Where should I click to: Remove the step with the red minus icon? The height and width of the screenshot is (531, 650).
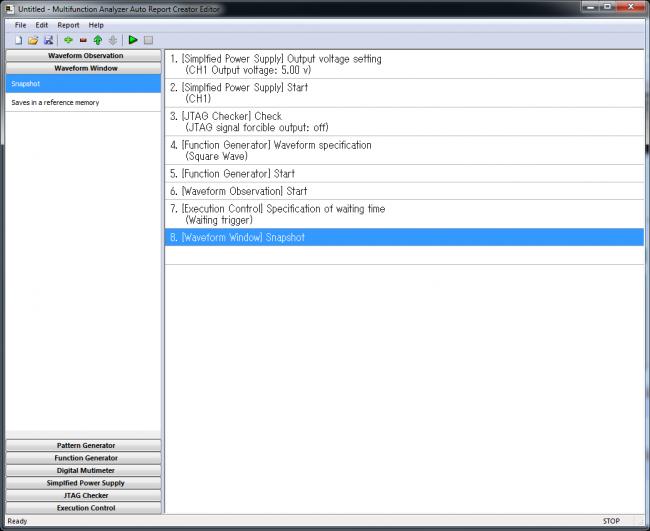83,40
